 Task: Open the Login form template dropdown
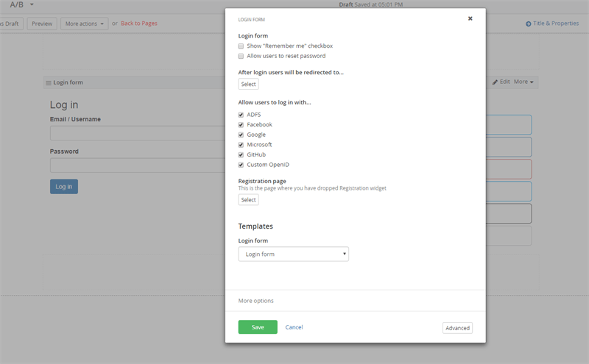point(293,254)
